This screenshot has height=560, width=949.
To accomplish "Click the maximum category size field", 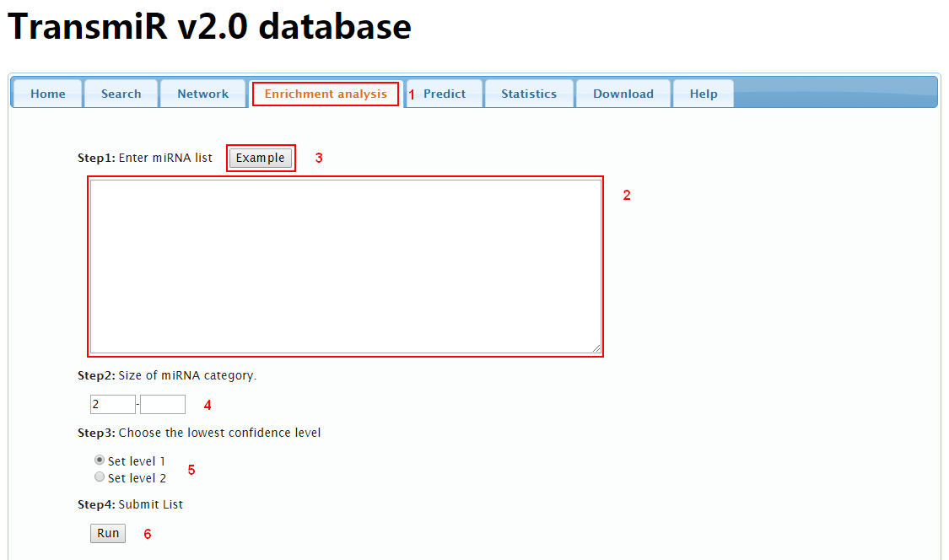I will tap(163, 405).
